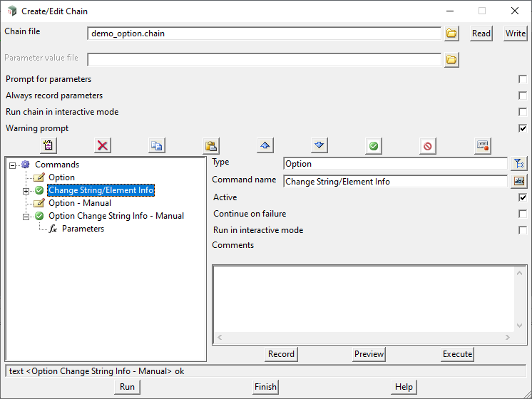Click the Commands gear root icon
The height and width of the screenshot is (399, 532).
(x=26, y=165)
